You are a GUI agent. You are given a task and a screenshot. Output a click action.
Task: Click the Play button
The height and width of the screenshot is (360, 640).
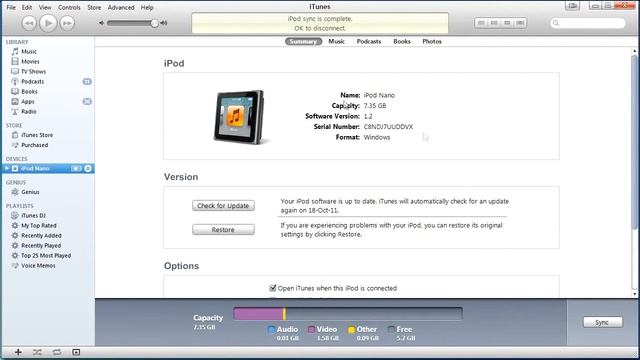48,23
